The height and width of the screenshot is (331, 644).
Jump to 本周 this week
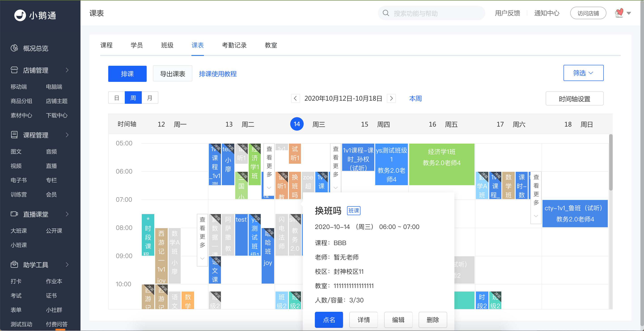[415, 98]
